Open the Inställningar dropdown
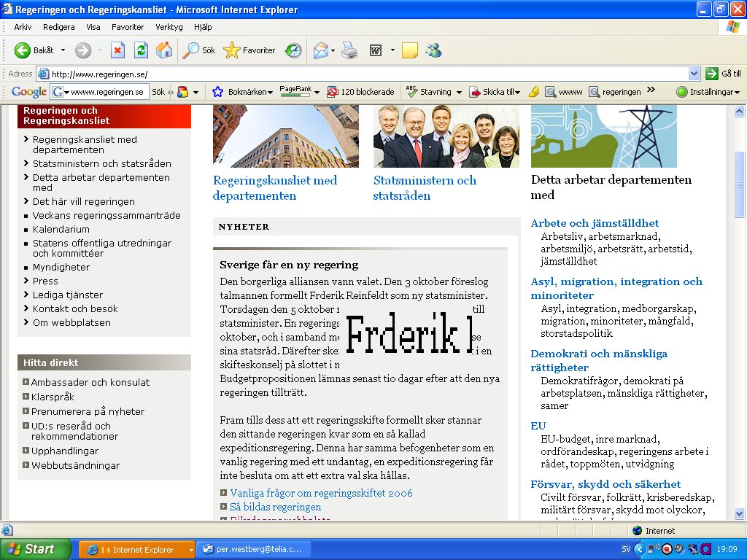Image resolution: width=747 pixels, height=560 pixels. tap(737, 93)
